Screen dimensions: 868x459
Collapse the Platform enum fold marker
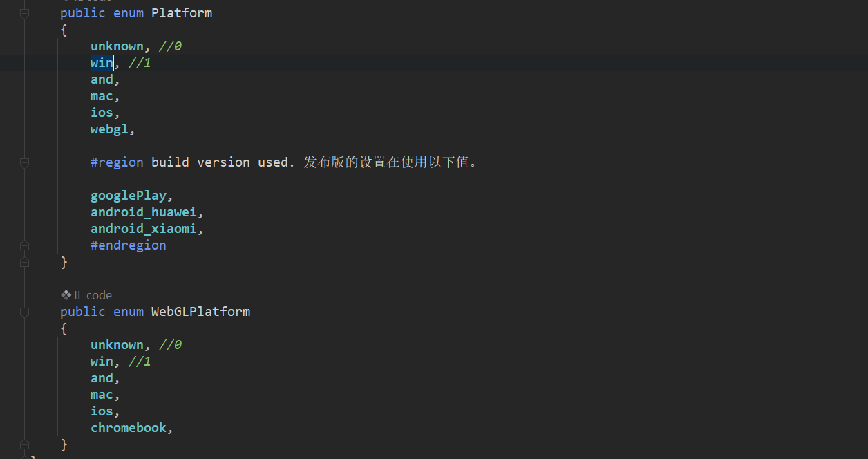[24, 13]
